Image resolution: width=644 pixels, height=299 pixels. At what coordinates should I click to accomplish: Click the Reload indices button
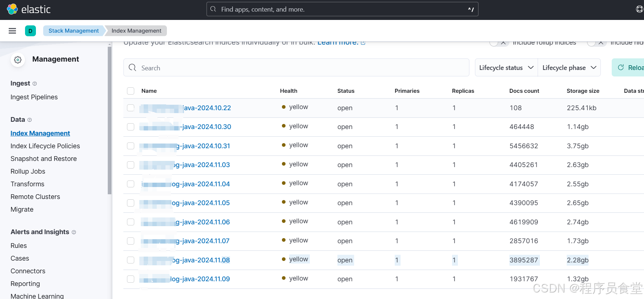pyautogui.click(x=628, y=68)
